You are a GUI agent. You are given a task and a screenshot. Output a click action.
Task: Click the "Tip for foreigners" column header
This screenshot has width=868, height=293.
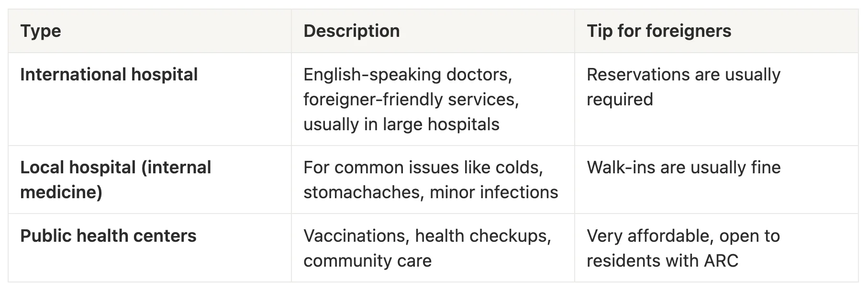(x=658, y=31)
